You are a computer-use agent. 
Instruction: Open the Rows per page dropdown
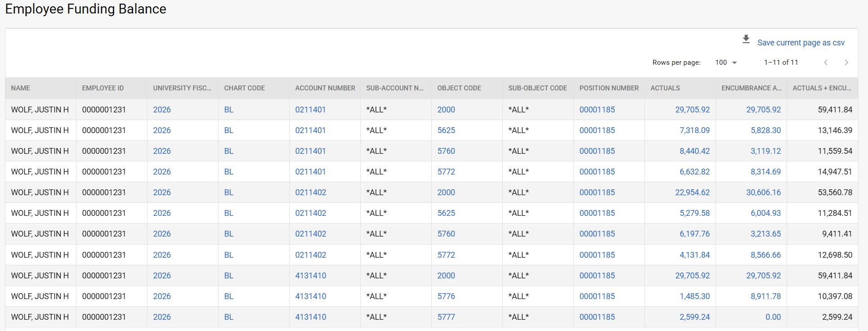click(x=726, y=63)
